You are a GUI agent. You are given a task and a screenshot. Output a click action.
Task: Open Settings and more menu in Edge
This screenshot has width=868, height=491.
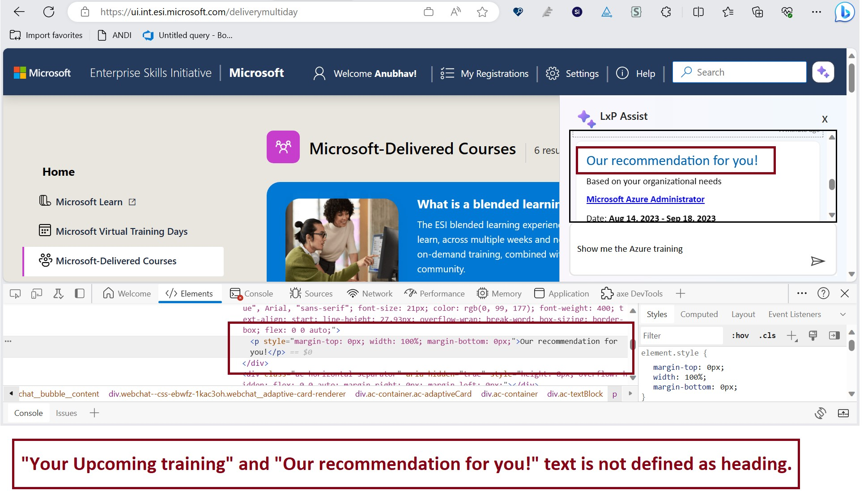pos(816,12)
